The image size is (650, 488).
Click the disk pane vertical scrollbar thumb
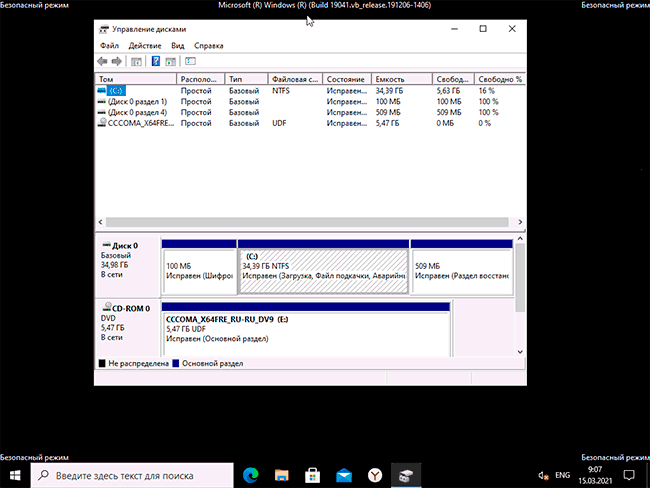pyautogui.click(x=520, y=278)
